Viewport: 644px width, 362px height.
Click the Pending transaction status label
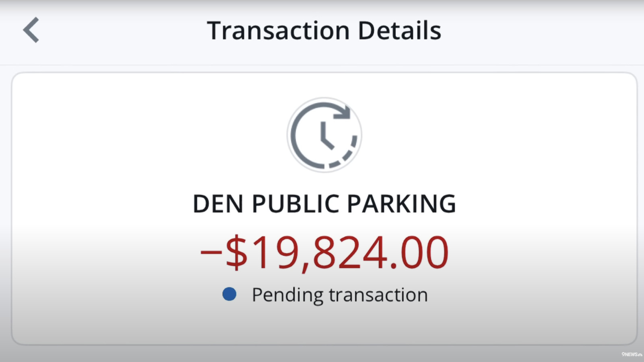coord(339,295)
